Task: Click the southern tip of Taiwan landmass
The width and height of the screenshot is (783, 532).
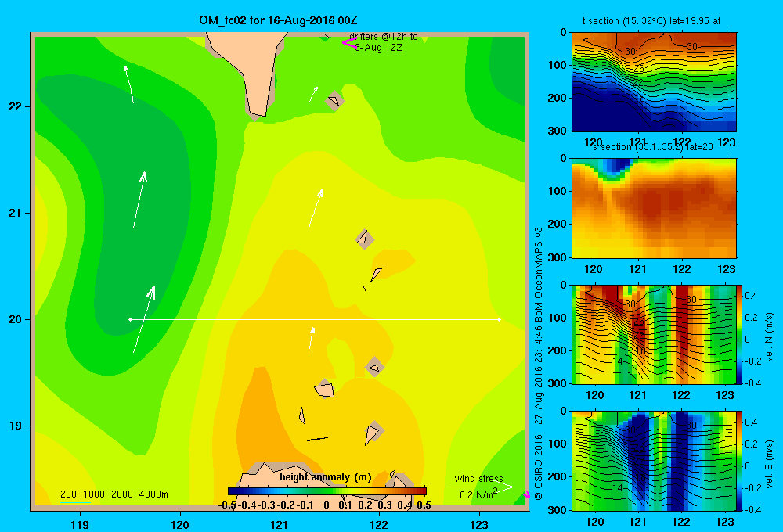Action: (x=258, y=111)
